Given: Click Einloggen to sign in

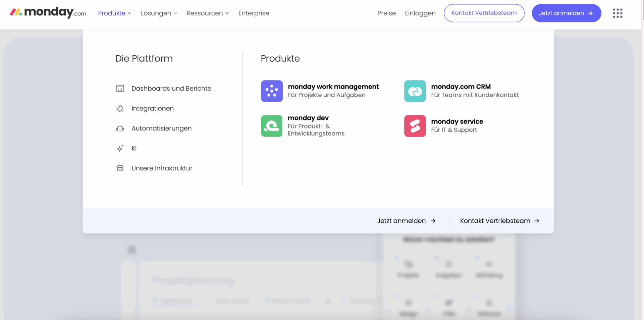Looking at the screenshot, I should coord(420,13).
